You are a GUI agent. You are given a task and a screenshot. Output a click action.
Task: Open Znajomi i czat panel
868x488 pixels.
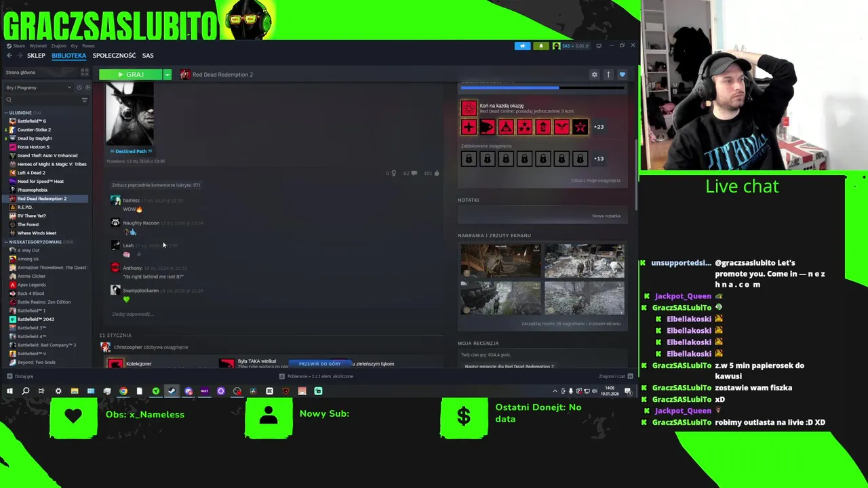pyautogui.click(x=616, y=376)
